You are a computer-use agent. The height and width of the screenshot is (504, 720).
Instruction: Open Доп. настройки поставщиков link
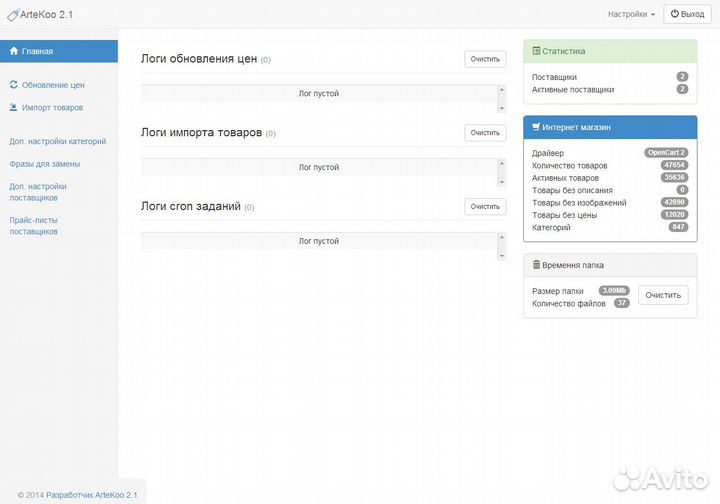(38, 192)
